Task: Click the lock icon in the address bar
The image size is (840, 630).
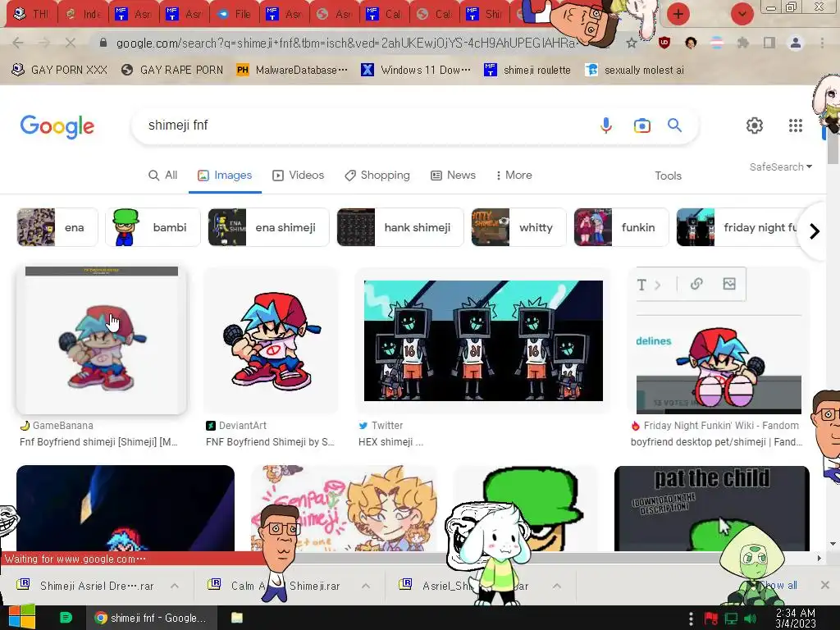Action: 103,43
